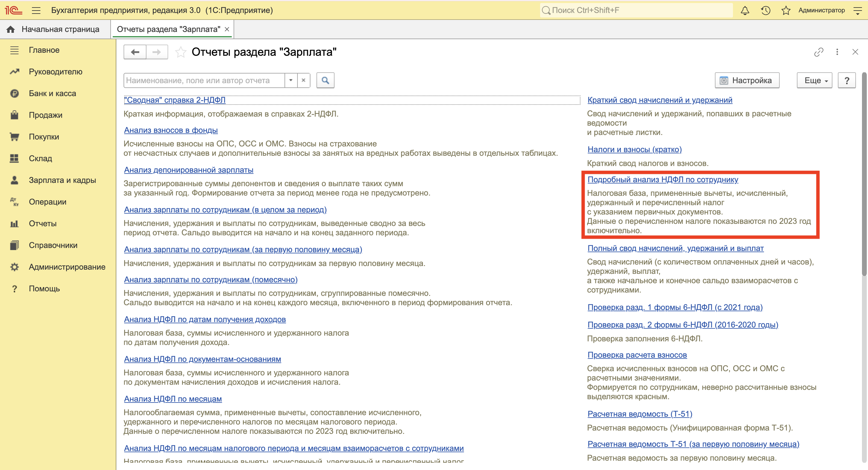The height and width of the screenshot is (470, 868).
Task: Open the three-dot more options menu
Action: coord(837,52)
